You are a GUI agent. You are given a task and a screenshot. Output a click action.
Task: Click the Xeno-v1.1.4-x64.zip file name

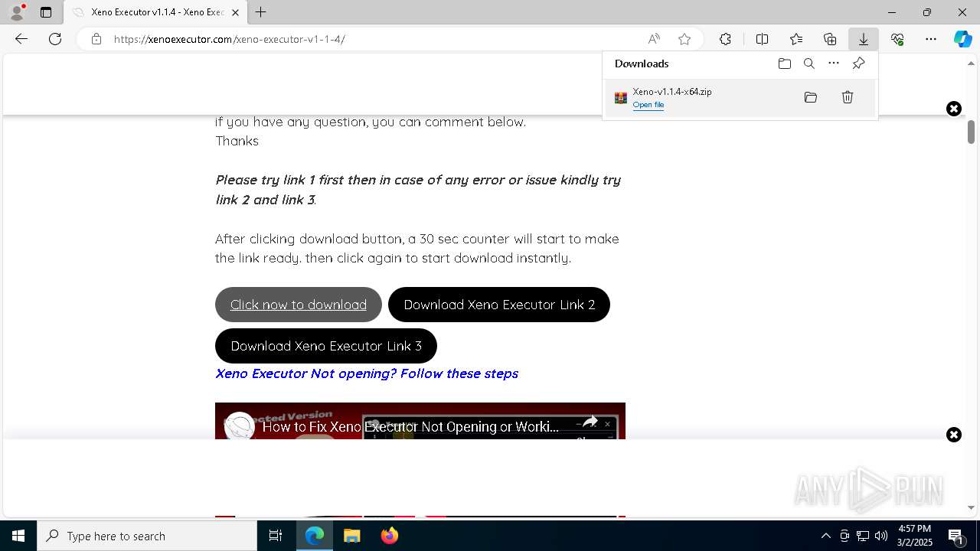coord(672,91)
